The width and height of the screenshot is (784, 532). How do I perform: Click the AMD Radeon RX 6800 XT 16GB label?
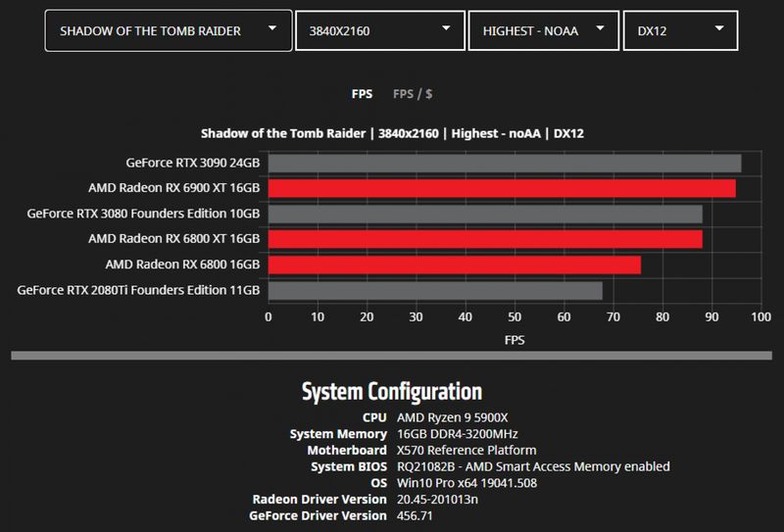(174, 238)
